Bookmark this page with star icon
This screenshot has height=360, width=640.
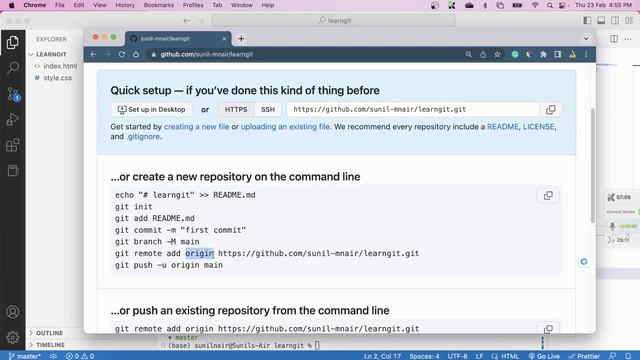click(497, 54)
